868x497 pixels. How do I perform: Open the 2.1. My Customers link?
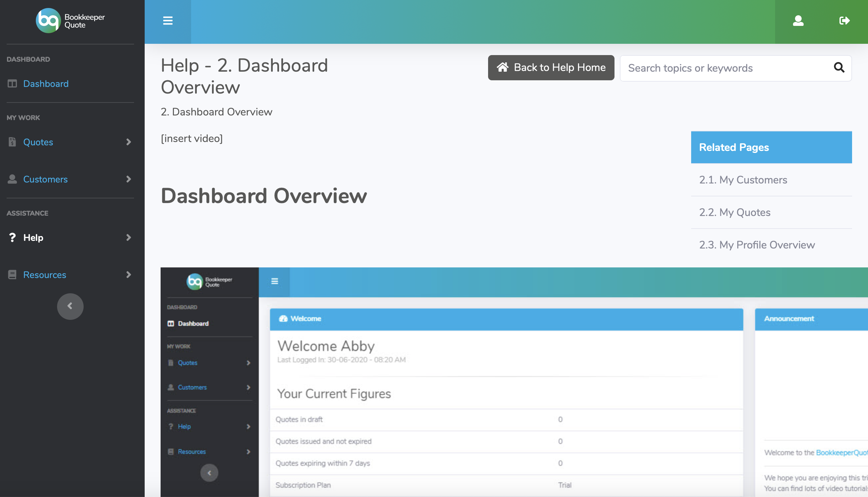pos(743,180)
